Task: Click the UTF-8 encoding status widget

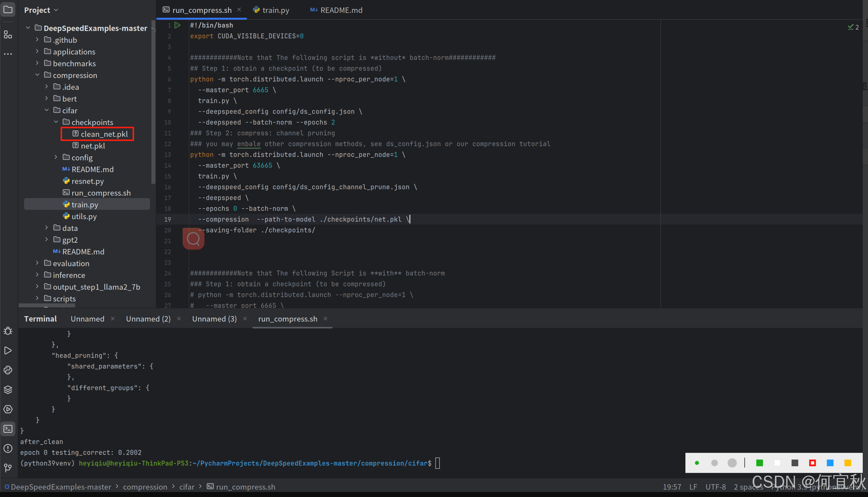Action: coord(715,487)
